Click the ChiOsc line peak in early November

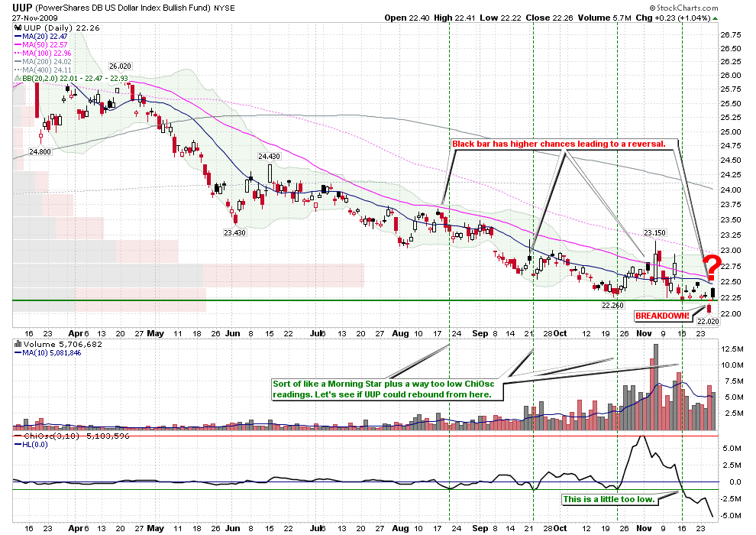tap(641, 436)
